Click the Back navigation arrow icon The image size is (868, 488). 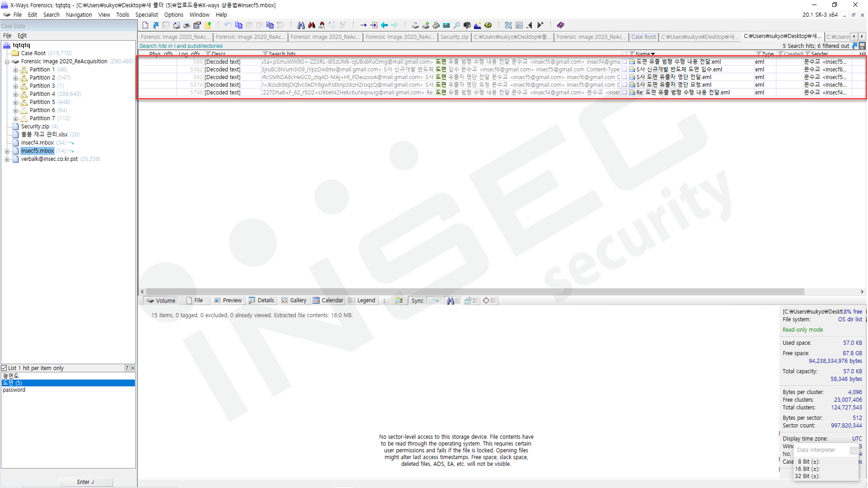point(384,25)
